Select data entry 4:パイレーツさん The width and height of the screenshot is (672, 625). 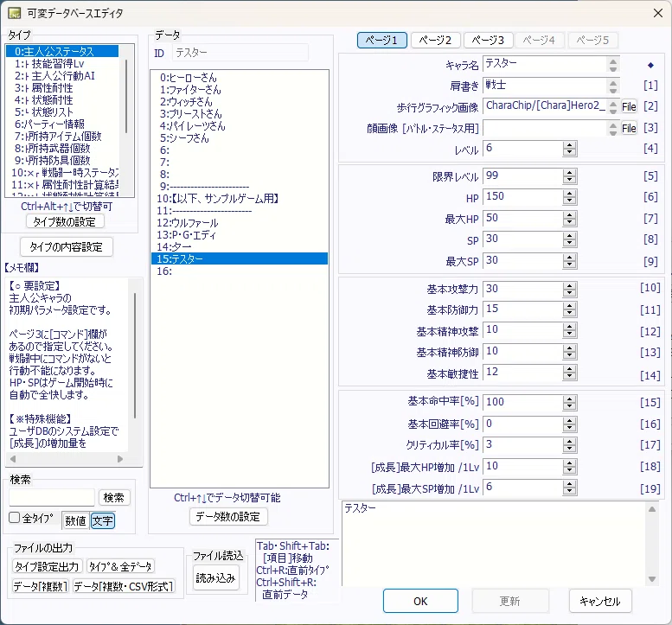coord(240,126)
